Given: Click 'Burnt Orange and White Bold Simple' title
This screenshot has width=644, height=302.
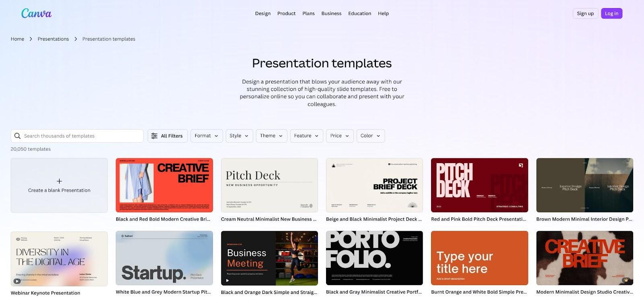Looking at the screenshot, I should pos(479,292).
